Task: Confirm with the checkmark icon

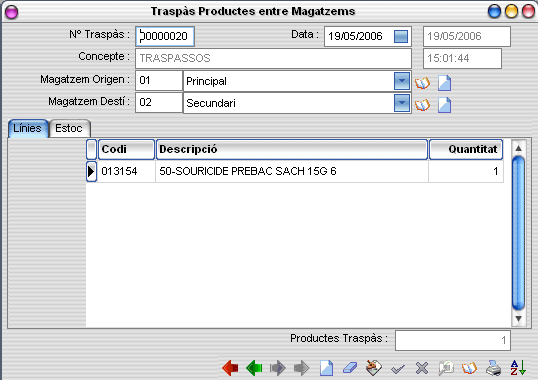Action: point(398,369)
